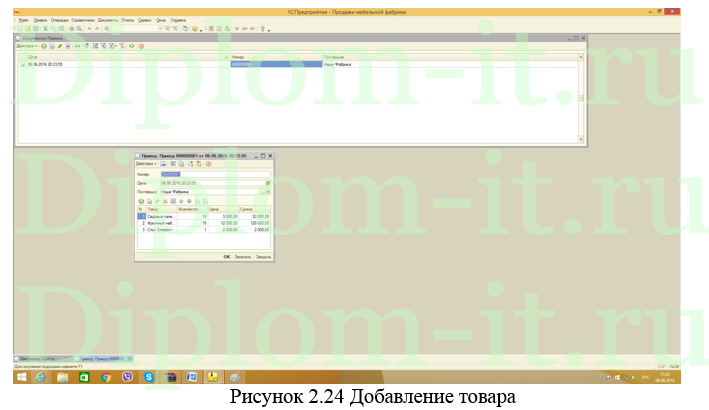Click green Add icon in Документы Приход list toolbar

pos(44,46)
